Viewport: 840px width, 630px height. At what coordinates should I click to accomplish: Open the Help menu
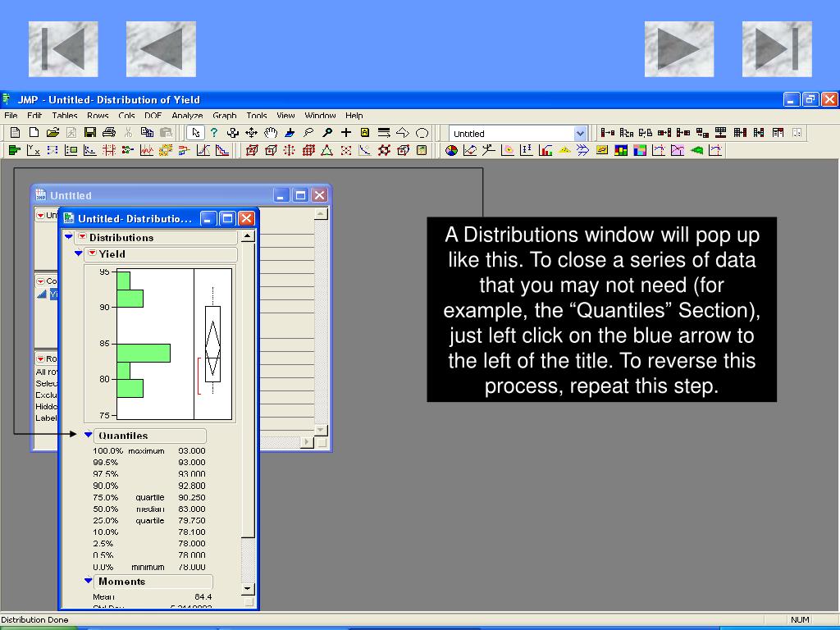[x=354, y=115]
